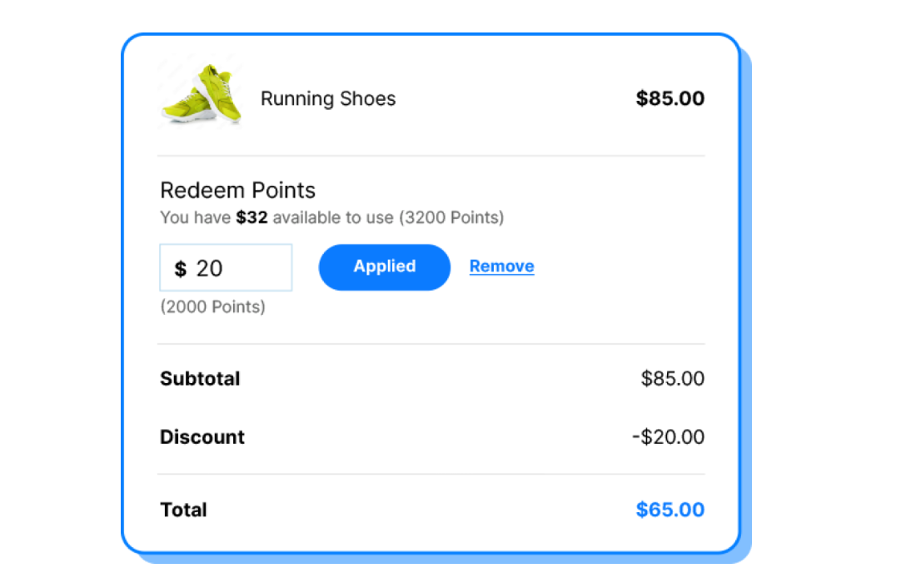Click the Subtotal label
The image size is (916, 588).
[201, 379]
